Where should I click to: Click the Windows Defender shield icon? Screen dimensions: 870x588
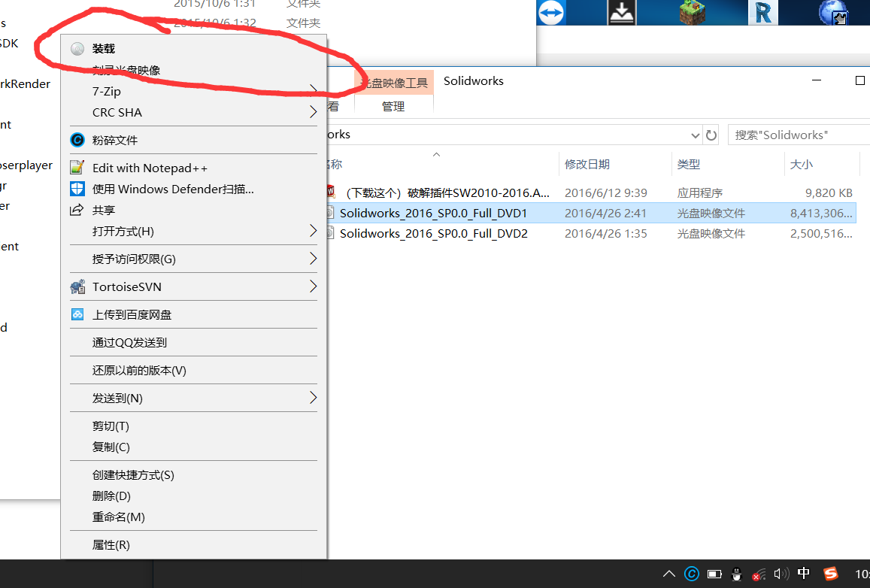point(77,189)
